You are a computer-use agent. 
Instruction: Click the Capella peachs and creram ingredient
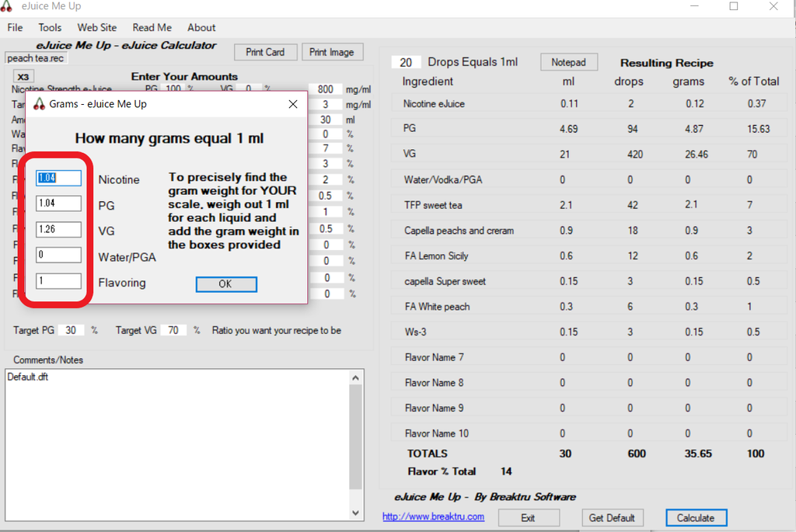(x=459, y=231)
